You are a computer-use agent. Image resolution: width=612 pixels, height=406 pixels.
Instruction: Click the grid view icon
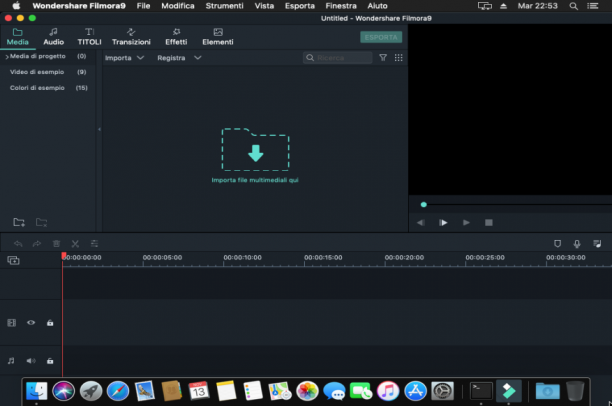click(399, 58)
